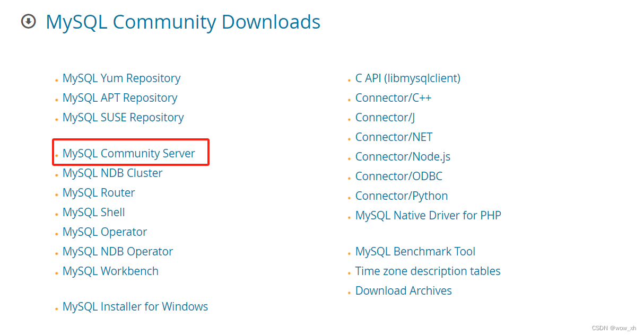The height and width of the screenshot is (336, 644).
Task: Open MySQL NDB Operator link
Action: coord(118,252)
